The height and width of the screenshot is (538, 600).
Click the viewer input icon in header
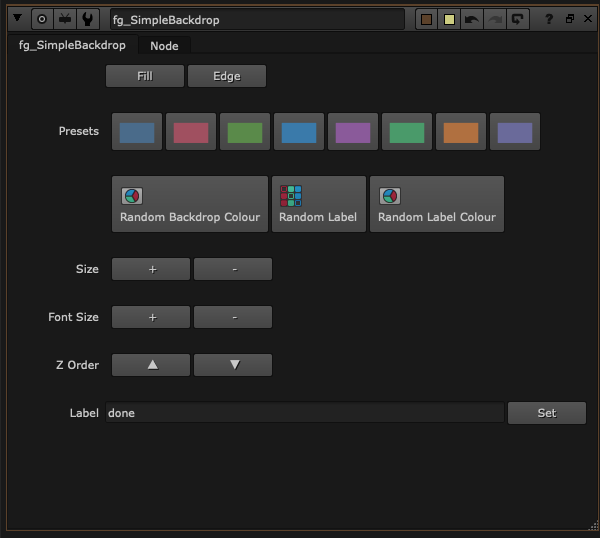pos(65,19)
